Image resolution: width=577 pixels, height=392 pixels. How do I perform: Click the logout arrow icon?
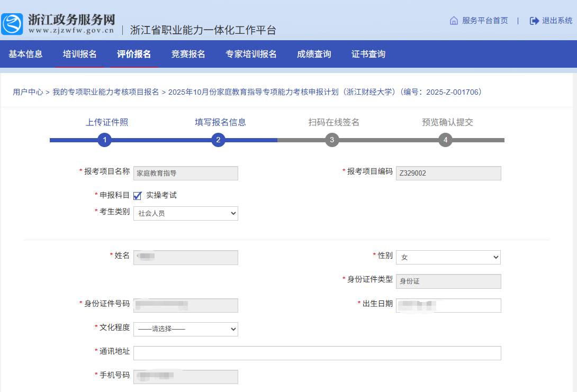click(x=534, y=21)
